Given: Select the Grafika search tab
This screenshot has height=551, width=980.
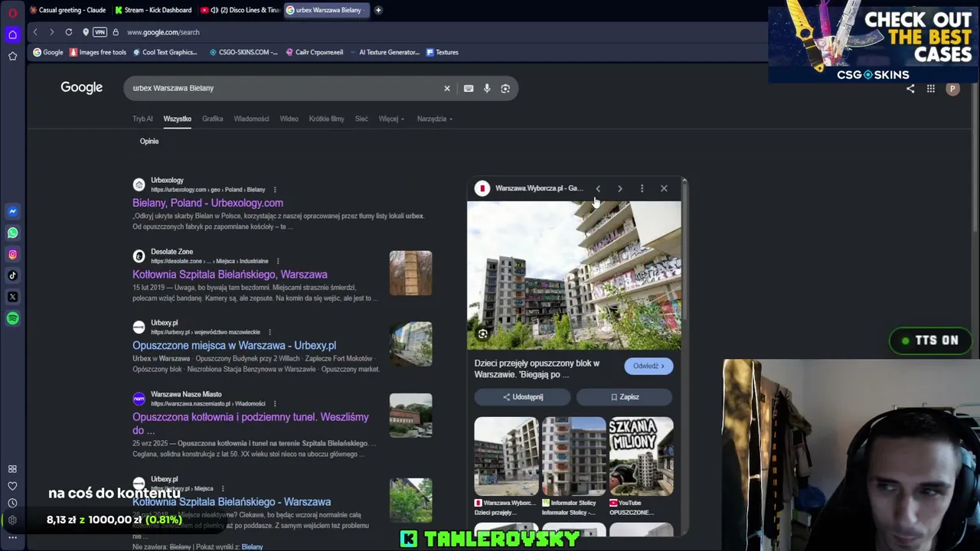Looking at the screenshot, I should [x=213, y=119].
